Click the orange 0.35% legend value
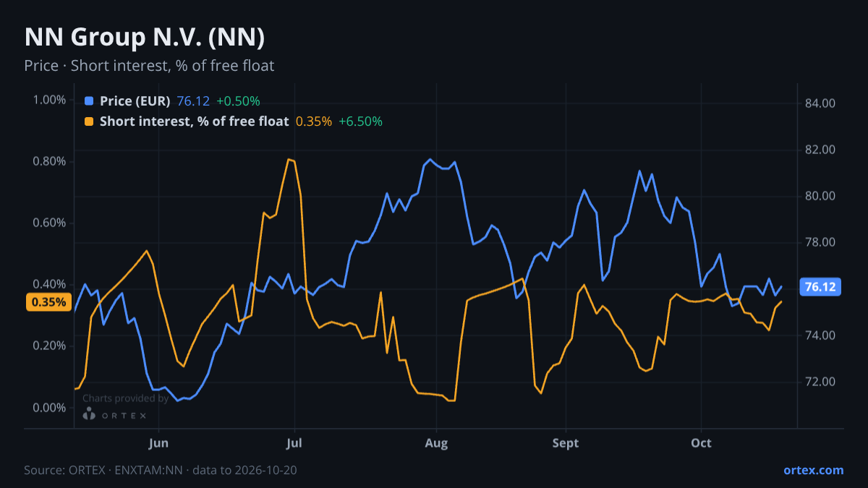Screen dimensions: 868x488 tap(314, 121)
